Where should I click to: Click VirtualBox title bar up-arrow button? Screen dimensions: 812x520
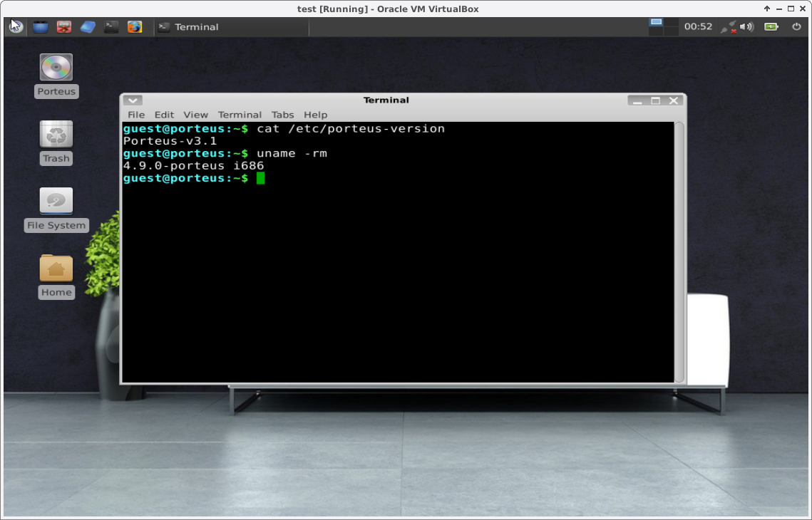pyautogui.click(x=767, y=9)
